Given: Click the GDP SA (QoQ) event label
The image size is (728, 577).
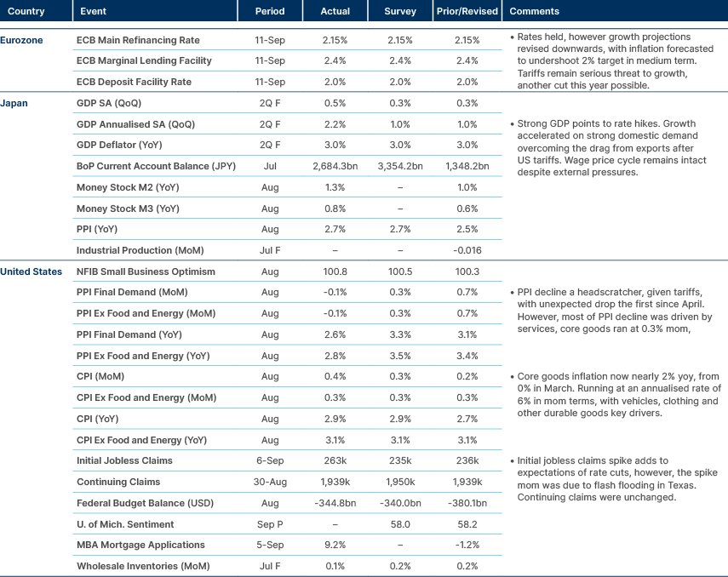Looking at the screenshot, I should point(108,103).
